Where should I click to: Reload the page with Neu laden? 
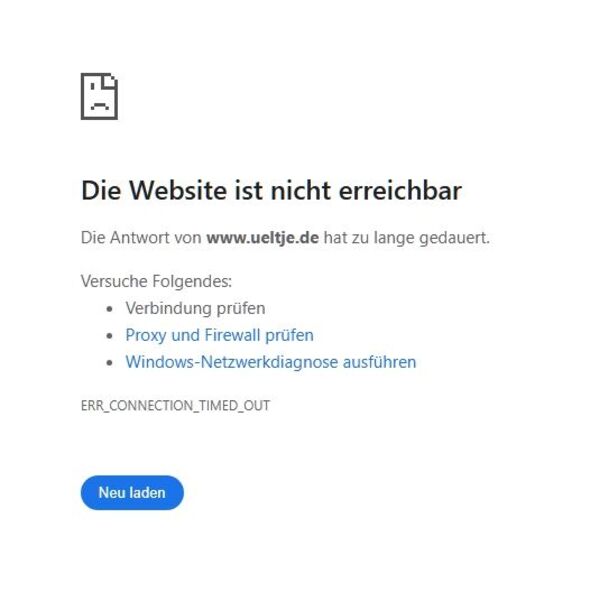pos(132,493)
